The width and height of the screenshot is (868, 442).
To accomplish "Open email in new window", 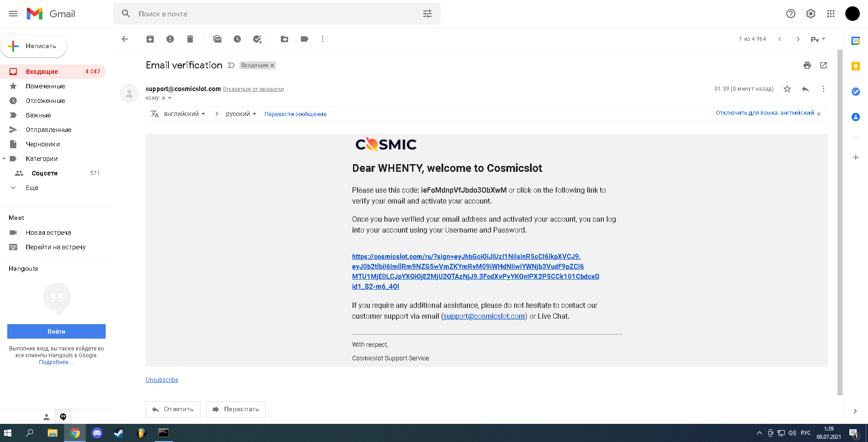I will [824, 65].
